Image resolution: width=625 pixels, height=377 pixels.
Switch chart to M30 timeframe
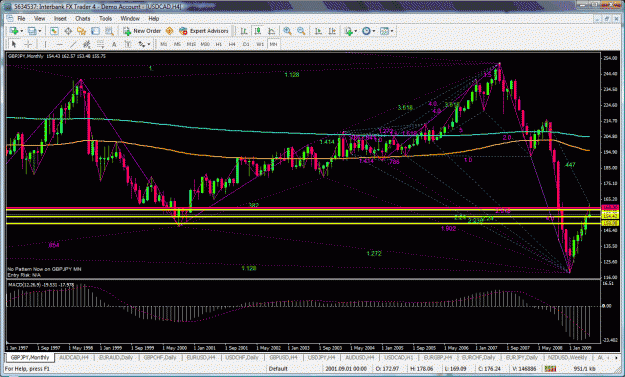(x=205, y=44)
